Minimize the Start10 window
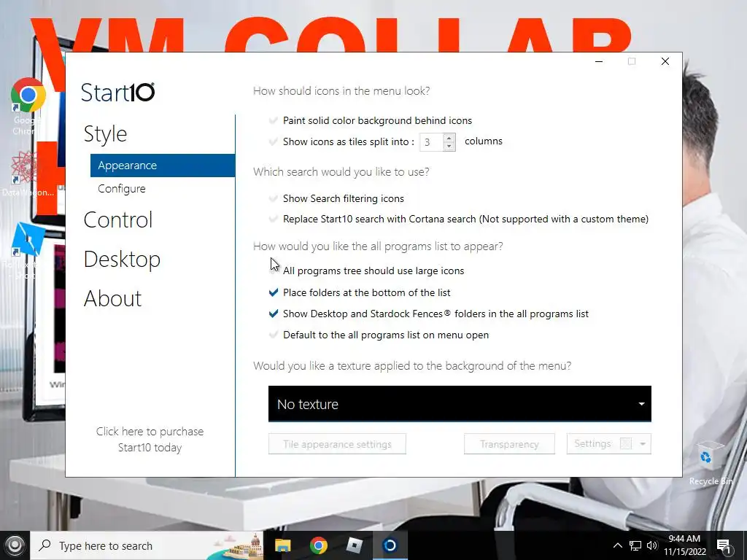The height and width of the screenshot is (560, 747). tap(599, 61)
